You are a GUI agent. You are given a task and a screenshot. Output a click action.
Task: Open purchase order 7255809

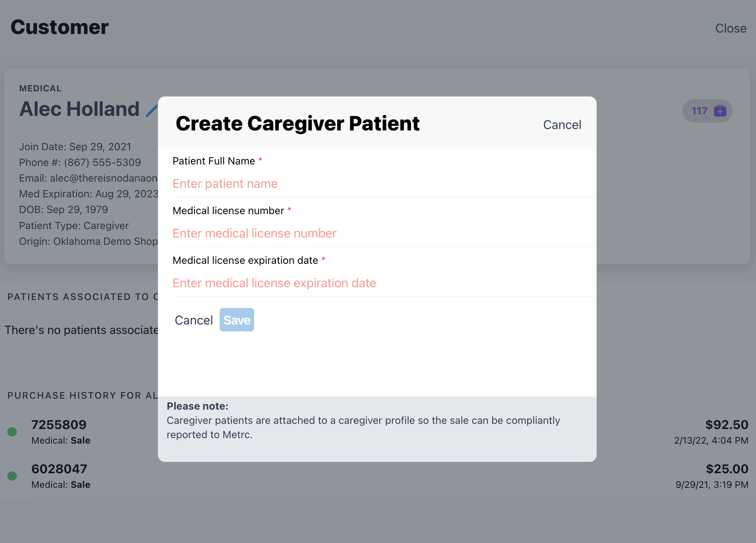pos(59,425)
